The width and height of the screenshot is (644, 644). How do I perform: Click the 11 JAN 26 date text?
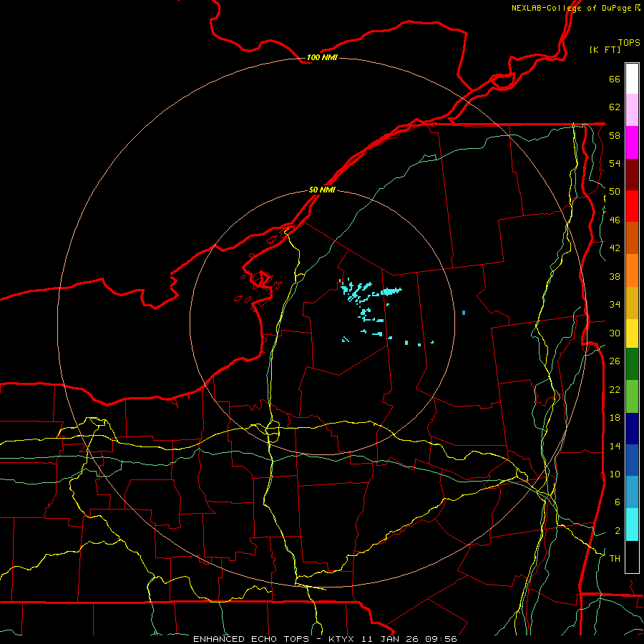click(x=390, y=639)
